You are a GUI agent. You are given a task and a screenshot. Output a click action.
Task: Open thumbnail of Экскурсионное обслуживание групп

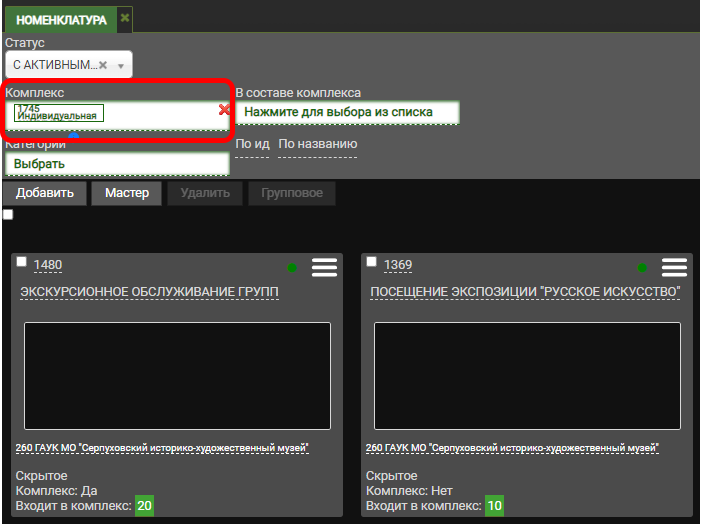(177, 375)
